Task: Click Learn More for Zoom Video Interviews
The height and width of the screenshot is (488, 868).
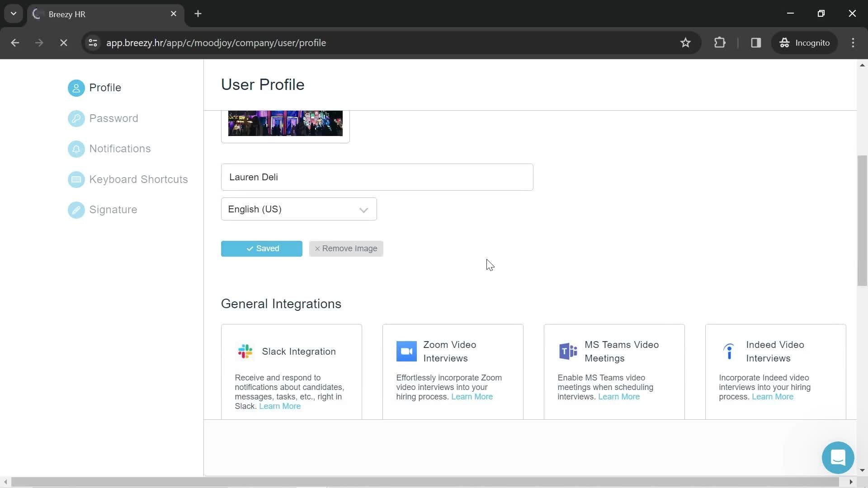Action: 472,396
